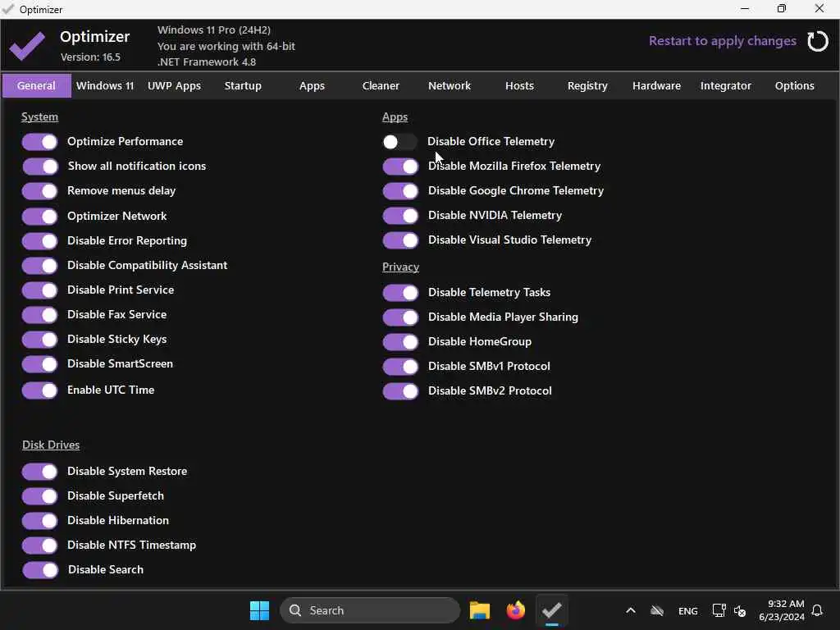Toggle Disable Hibernation switch
The image size is (840, 630).
click(x=39, y=521)
